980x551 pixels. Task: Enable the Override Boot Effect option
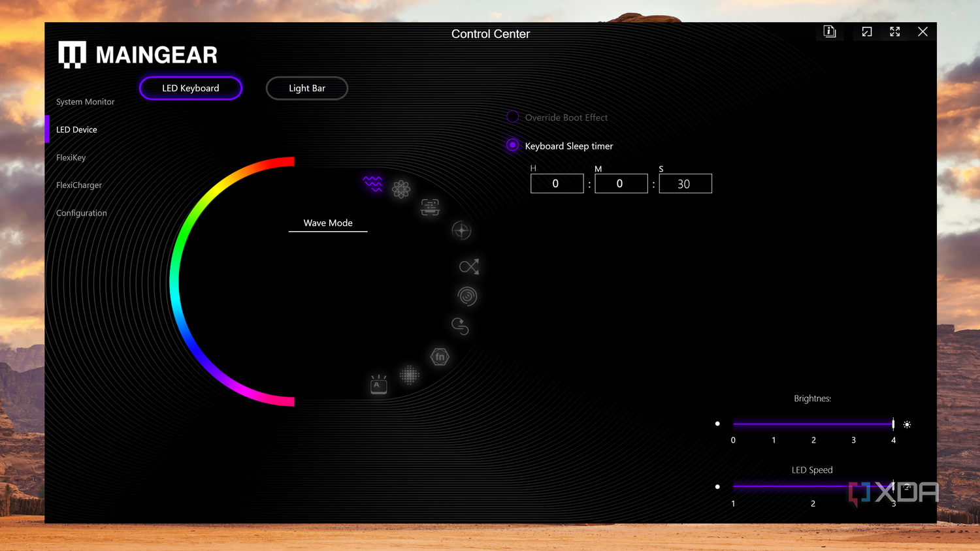click(512, 116)
